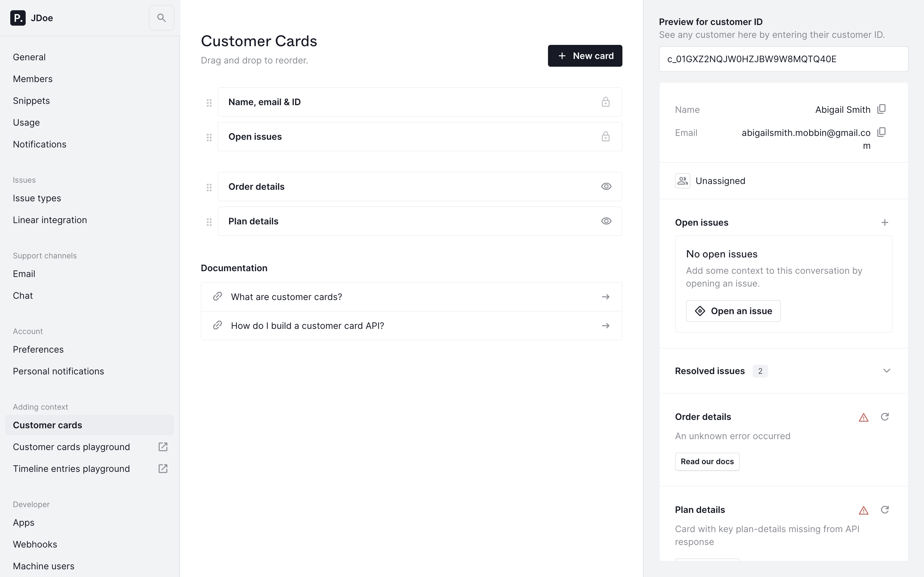Image resolution: width=924 pixels, height=577 pixels.
Task: Click lock icon on Open issues card
Action: click(x=605, y=137)
